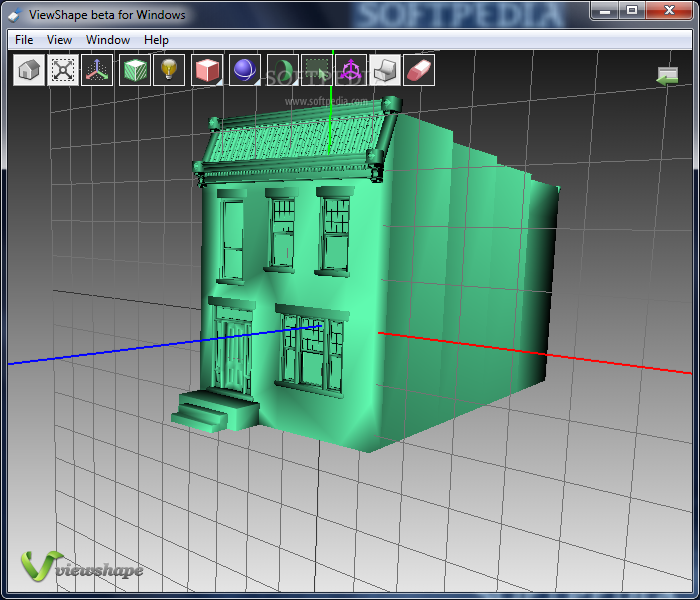Screen dimensions: 700x600
Task: Click the ViewShape title bar app icon
Action: tap(15, 15)
